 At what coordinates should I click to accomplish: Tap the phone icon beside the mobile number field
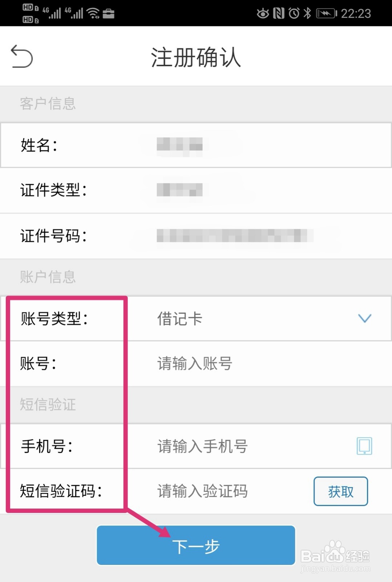click(x=364, y=446)
